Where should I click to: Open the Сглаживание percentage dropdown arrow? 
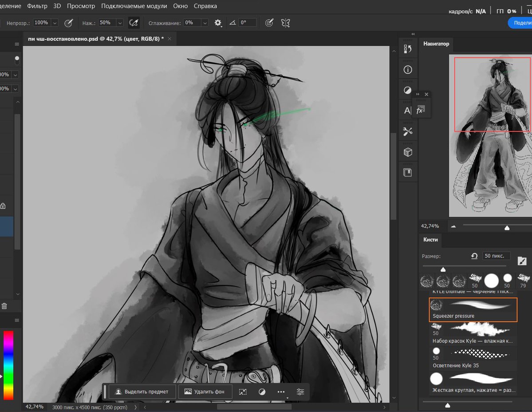click(205, 23)
